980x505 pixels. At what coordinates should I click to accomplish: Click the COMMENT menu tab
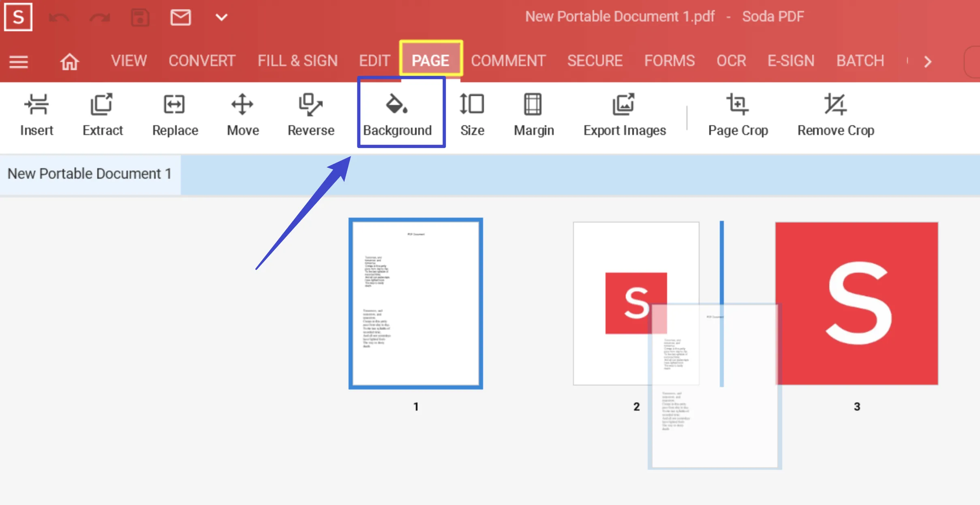point(509,60)
